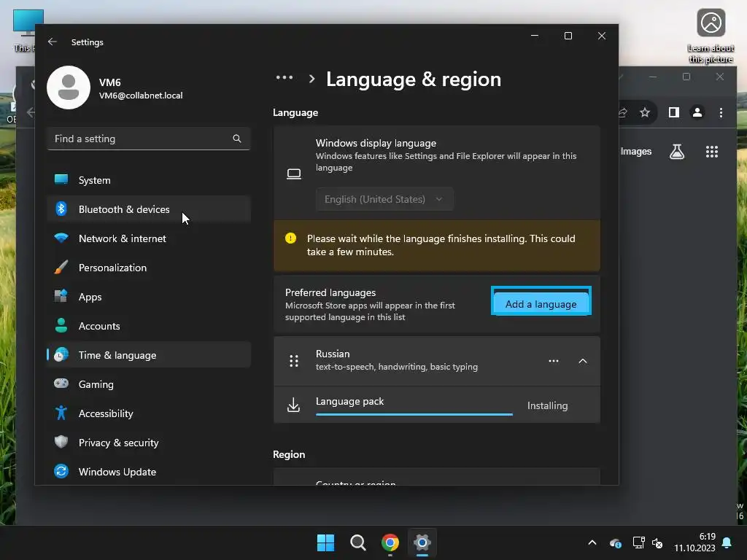This screenshot has height=560, width=747.
Task: Collapse the Russian language details
Action: coord(583,361)
